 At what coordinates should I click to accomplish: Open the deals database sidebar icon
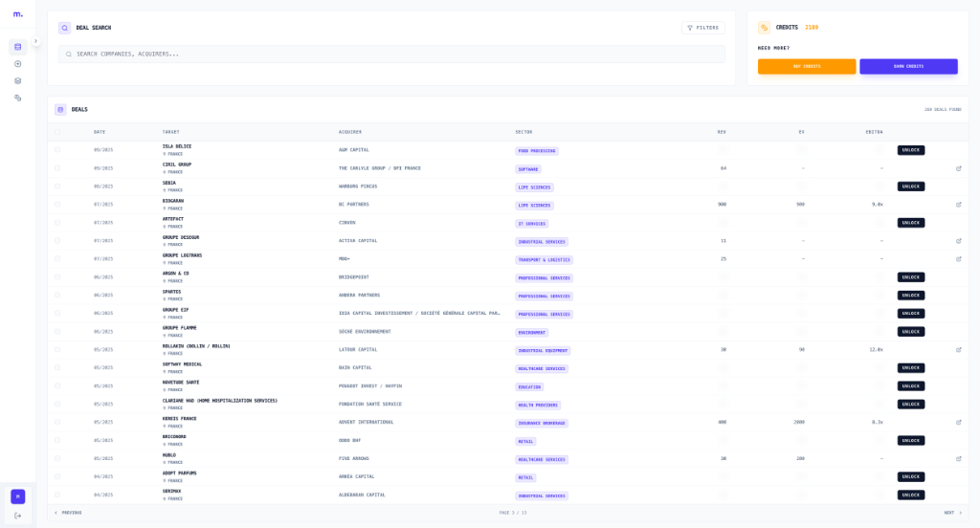click(x=17, y=47)
